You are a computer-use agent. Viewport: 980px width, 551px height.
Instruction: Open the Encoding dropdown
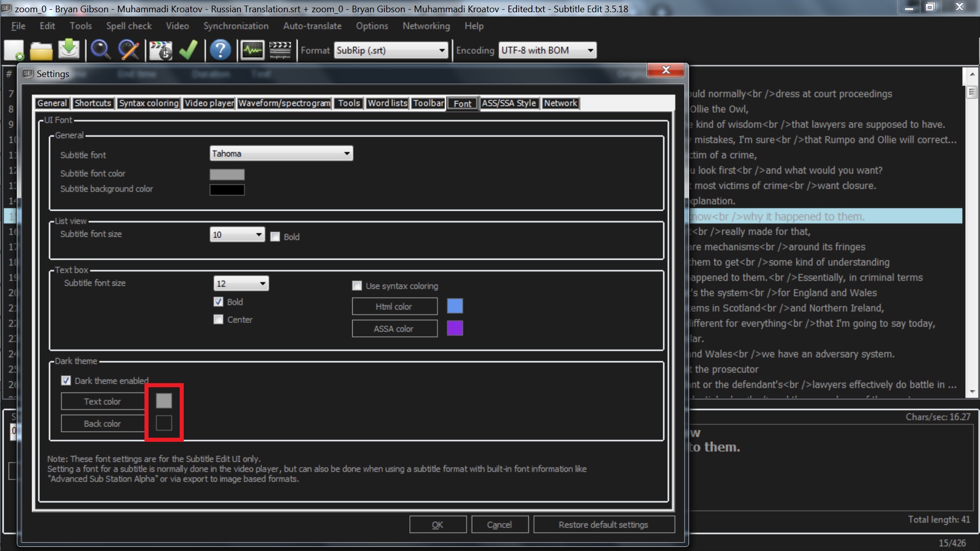click(x=590, y=50)
